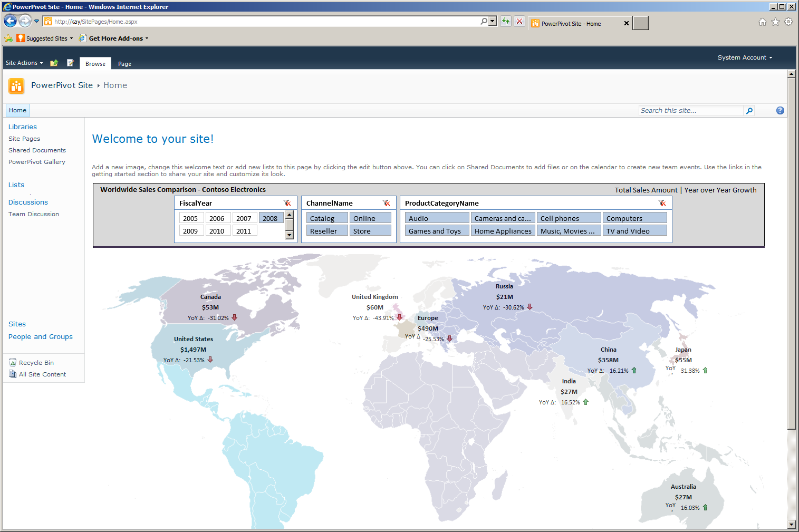
Task: Click the Compatibility View/refresh icon
Action: tap(506, 21)
